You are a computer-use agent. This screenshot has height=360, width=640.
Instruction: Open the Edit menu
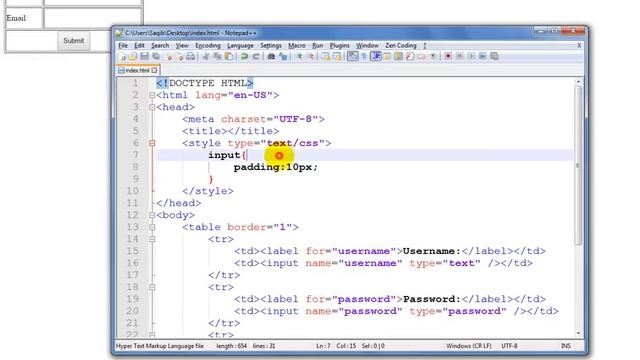140,45
